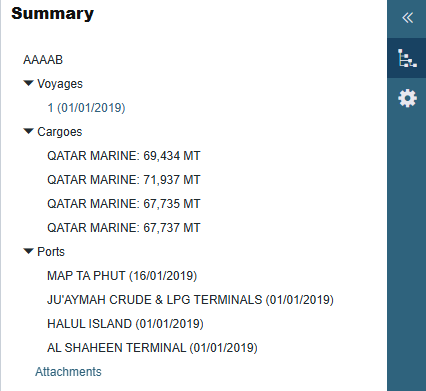The image size is (426, 391).
Task: Collapse the sidebar with double chevron icon
Action: pyautogui.click(x=407, y=18)
